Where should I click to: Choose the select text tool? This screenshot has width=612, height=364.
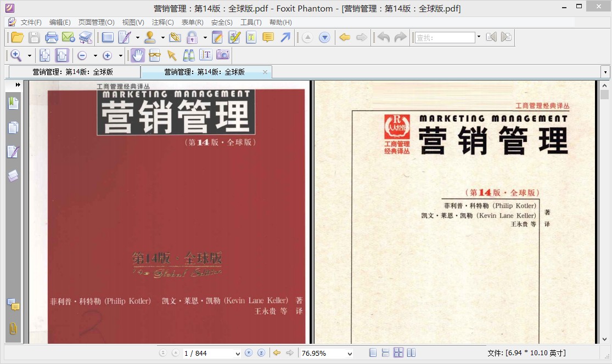point(206,55)
